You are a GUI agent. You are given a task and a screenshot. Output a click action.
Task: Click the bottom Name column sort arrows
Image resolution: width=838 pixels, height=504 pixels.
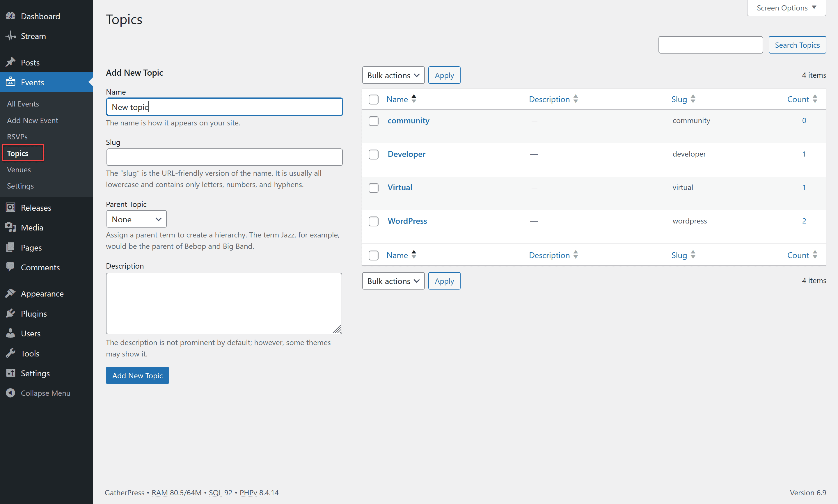click(414, 255)
